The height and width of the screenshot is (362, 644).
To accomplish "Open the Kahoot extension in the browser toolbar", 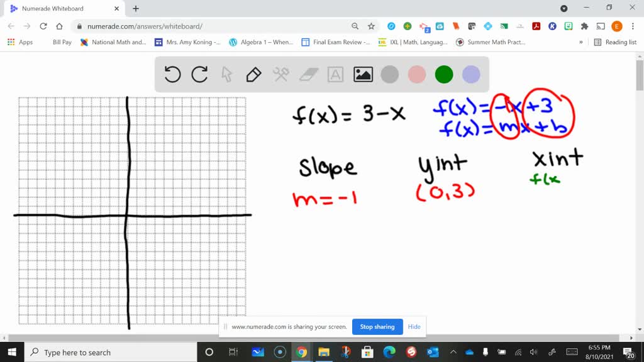I will tap(552, 27).
